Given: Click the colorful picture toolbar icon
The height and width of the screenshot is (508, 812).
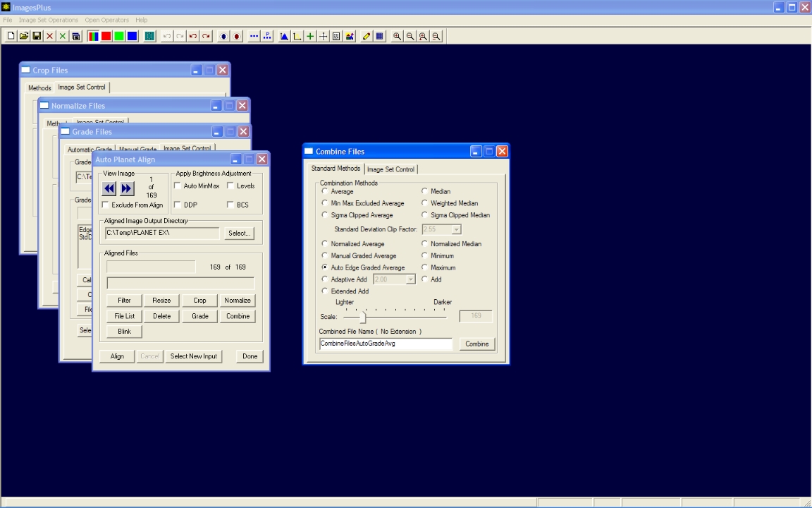Looking at the screenshot, I should (x=350, y=36).
